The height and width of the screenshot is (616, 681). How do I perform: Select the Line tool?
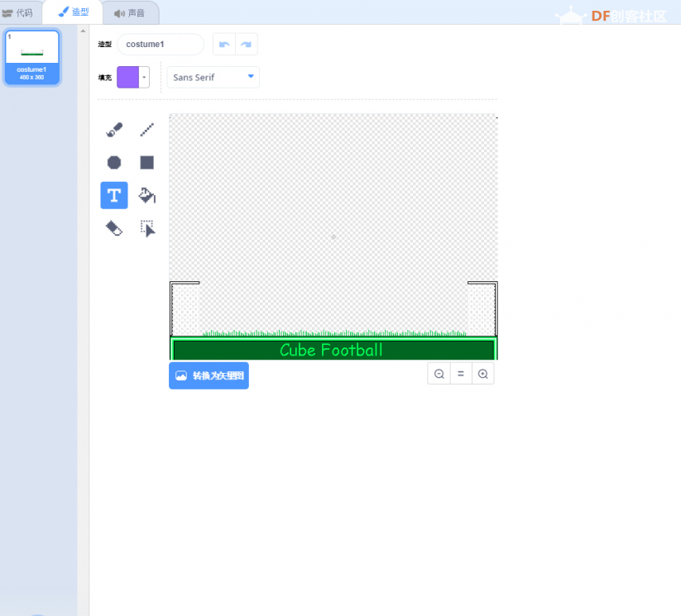click(x=147, y=129)
